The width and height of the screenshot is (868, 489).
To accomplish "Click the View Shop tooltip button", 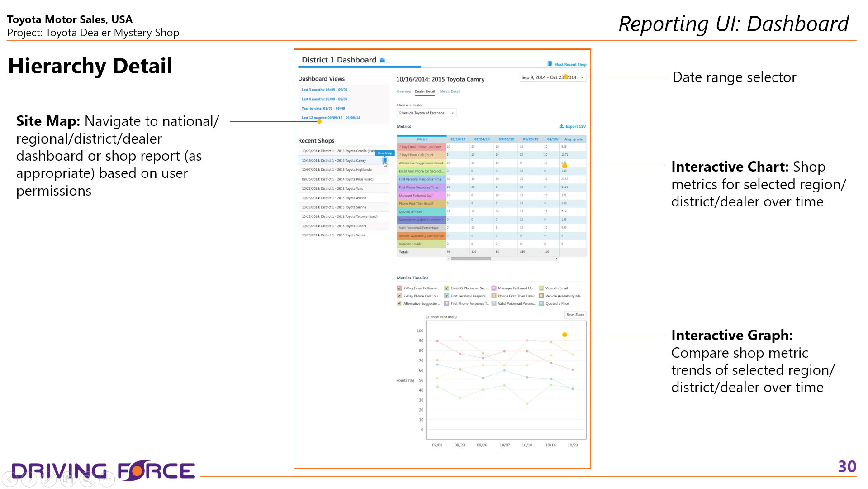I will click(x=385, y=153).
